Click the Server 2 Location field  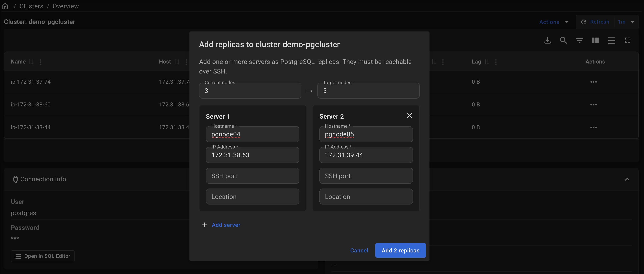(366, 197)
